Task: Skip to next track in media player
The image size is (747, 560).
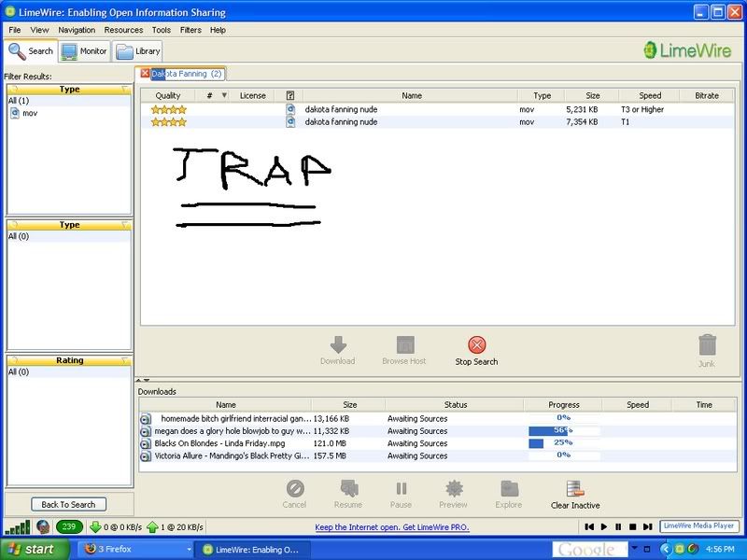Action: coord(647,526)
